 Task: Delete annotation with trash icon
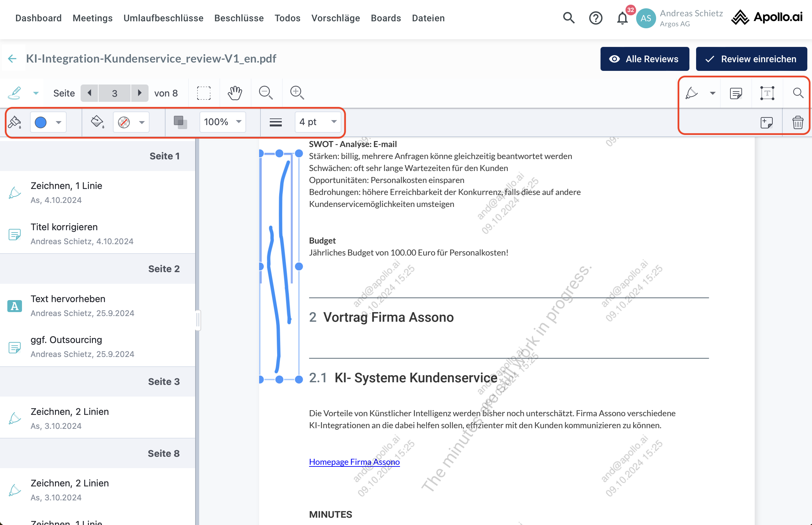click(797, 122)
